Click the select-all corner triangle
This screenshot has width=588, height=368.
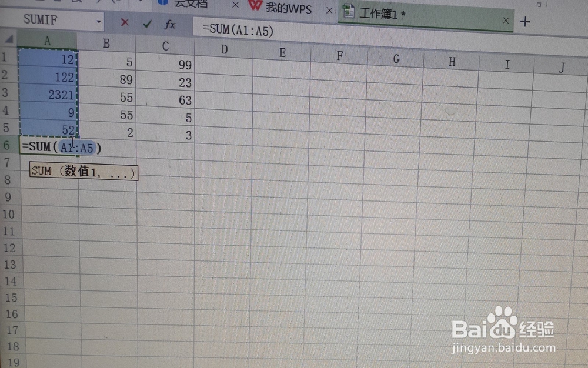click(9, 39)
